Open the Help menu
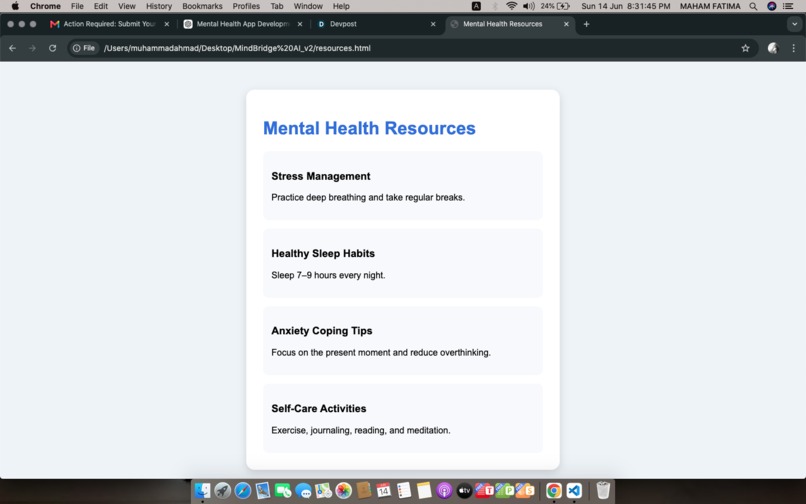 pos(341,6)
